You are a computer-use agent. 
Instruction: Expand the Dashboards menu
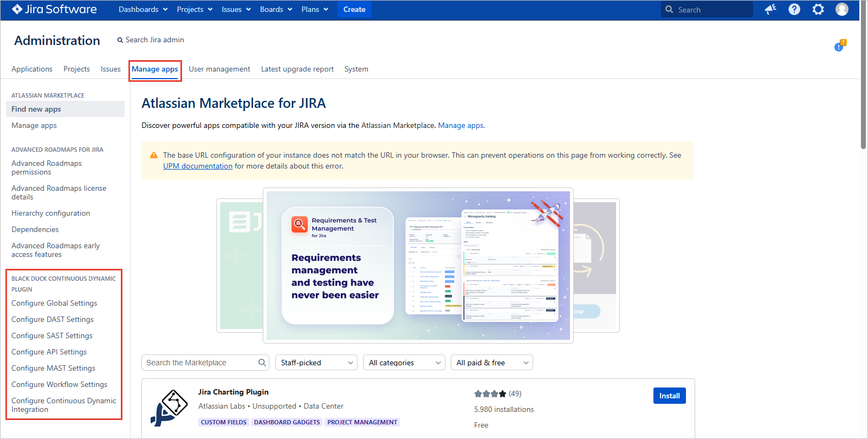click(143, 9)
